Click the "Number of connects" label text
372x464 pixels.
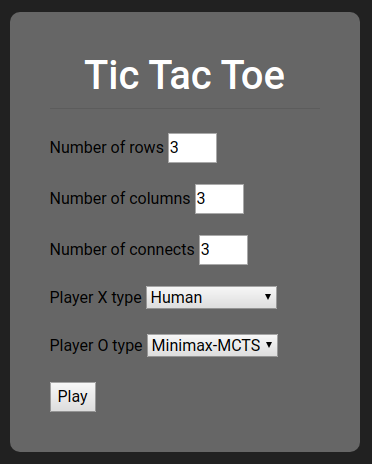tap(122, 249)
